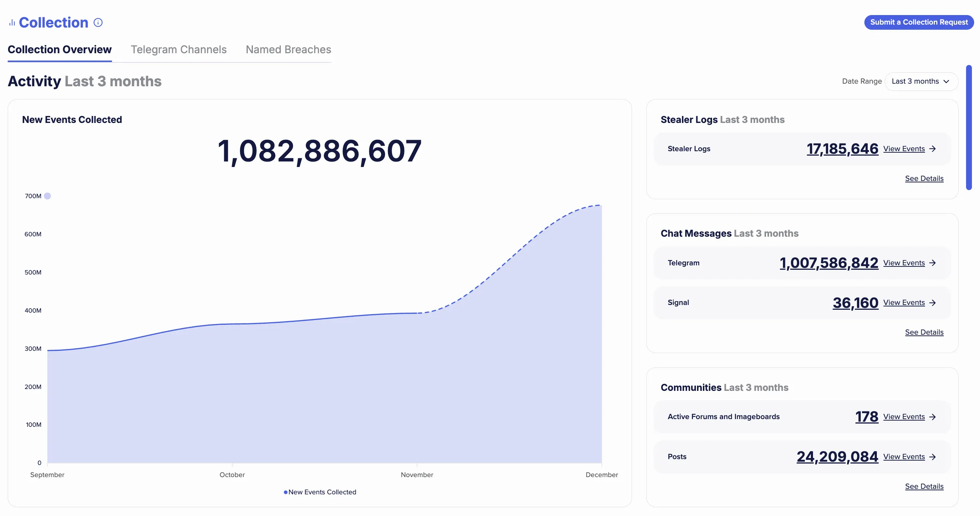Screen dimensions: 980x516
Task: Click the December label on chart axis
Action: point(602,475)
